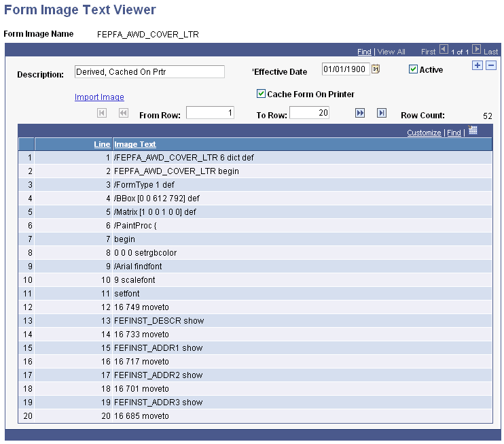This screenshot has width=504, height=444.
Task: Select row '/FEPFA_AWD_COVER_LTR 6 dict def'
Action: tap(255, 158)
